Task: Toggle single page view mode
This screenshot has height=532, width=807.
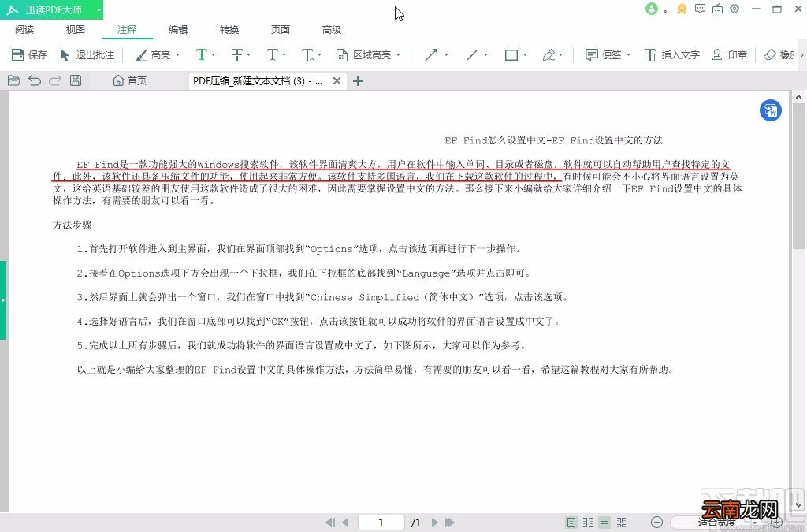Action: coord(571,523)
